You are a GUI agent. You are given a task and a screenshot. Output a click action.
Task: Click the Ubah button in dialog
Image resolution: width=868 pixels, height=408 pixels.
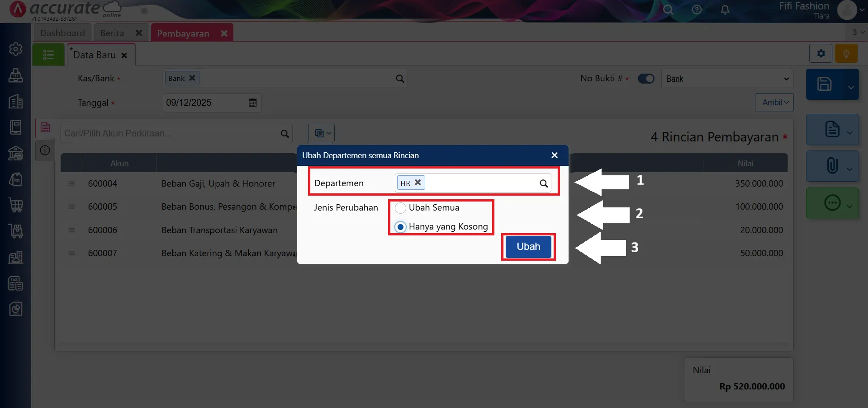pyautogui.click(x=528, y=247)
